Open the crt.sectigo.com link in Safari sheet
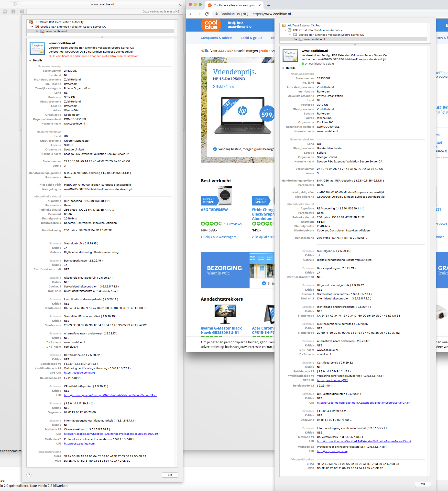The image size is (448, 491). tap(111, 434)
